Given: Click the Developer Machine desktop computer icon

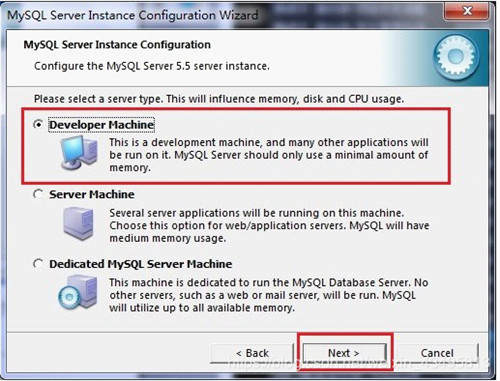Looking at the screenshot, I should pyautogui.click(x=79, y=152).
